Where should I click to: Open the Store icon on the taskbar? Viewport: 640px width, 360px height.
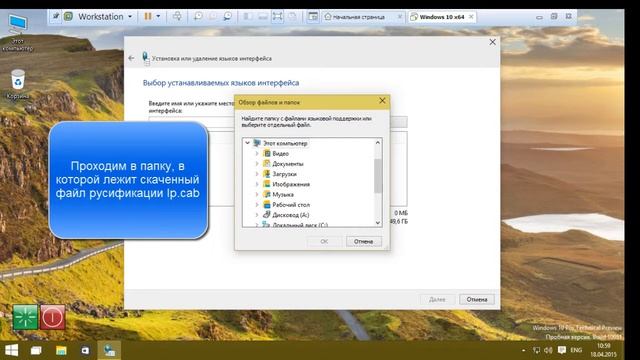click(x=85, y=350)
